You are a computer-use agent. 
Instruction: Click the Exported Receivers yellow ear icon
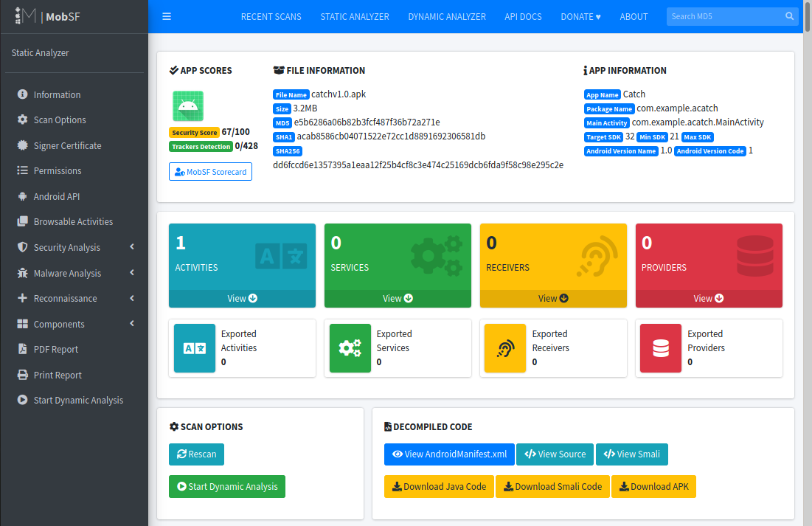[505, 348]
